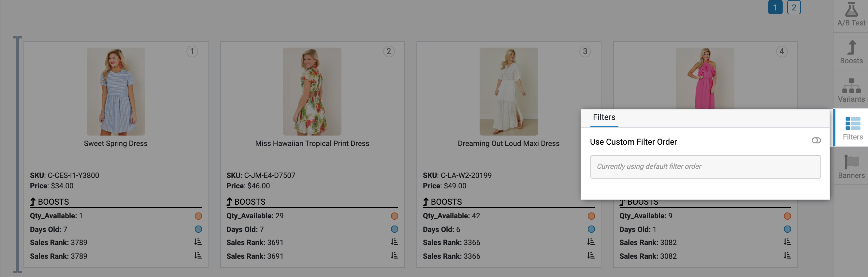Image resolution: width=868 pixels, height=277 pixels.
Task: Click orange Qty_Available dot on Dreaming Out Loud Maxi
Action: pos(591,216)
